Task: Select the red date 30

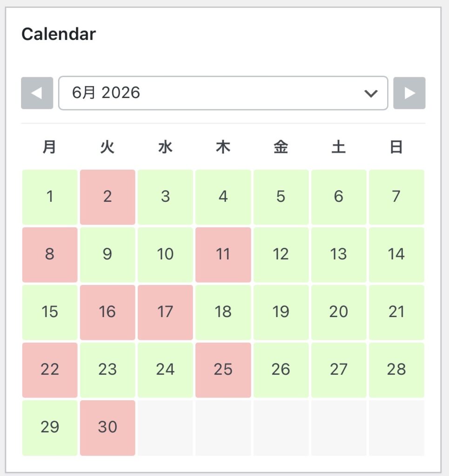Action: 107,427
